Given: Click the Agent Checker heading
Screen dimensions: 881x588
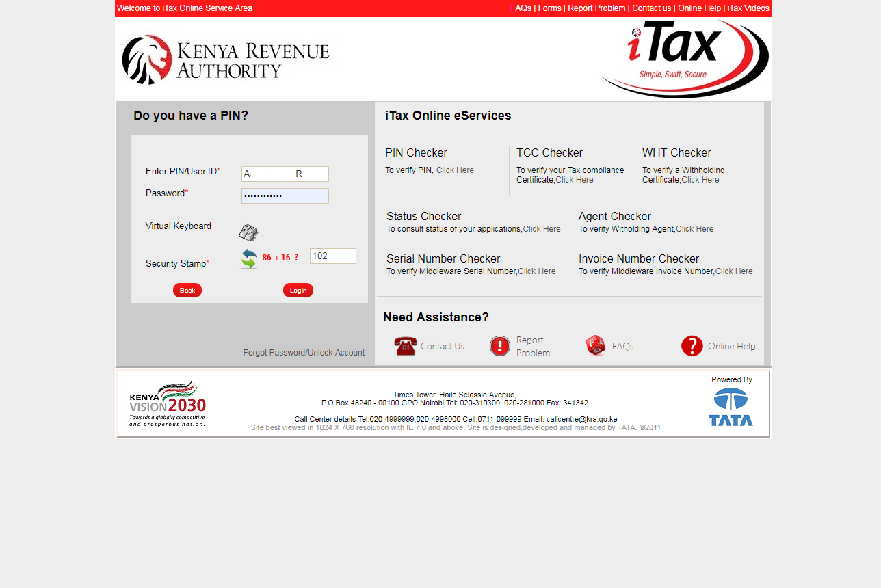Looking at the screenshot, I should [x=615, y=216].
